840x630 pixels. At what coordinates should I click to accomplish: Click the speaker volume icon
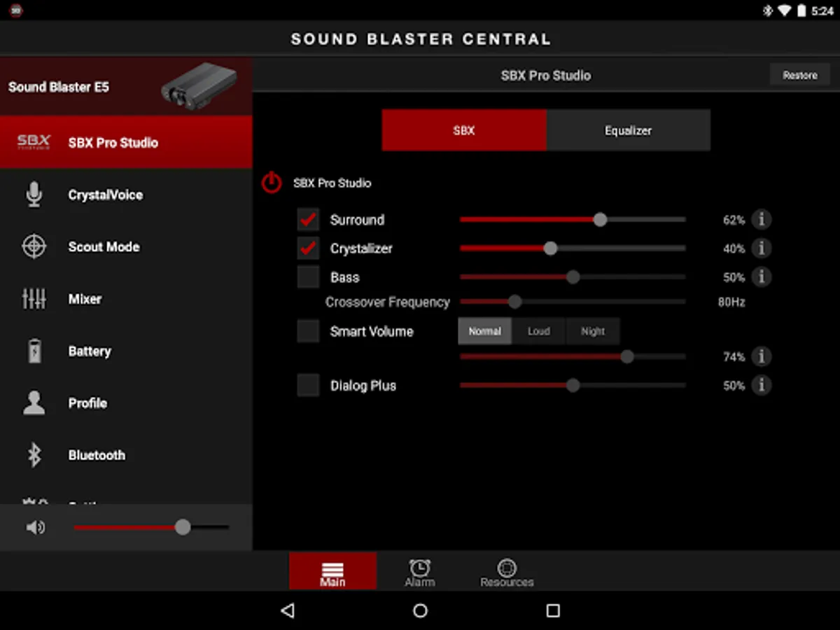[x=36, y=527]
